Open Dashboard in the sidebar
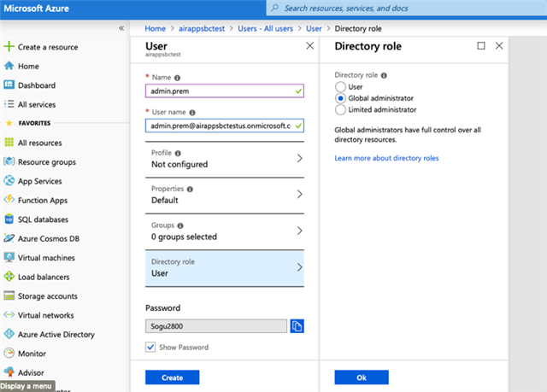The width and height of the screenshot is (547, 392). [37, 85]
